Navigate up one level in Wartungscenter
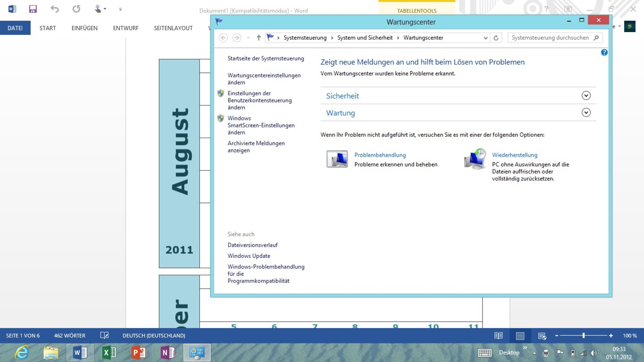Viewport: 644px width, 362px height. pos(258,38)
